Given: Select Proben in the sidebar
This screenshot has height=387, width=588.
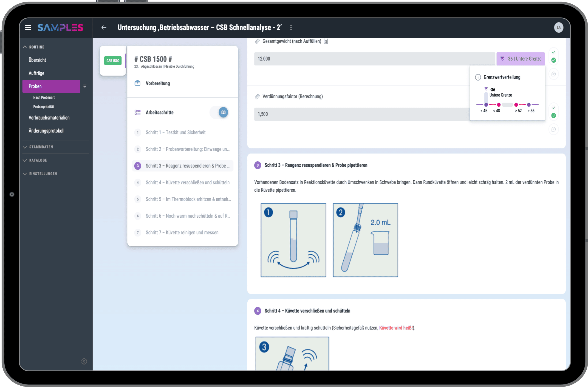Looking at the screenshot, I should point(51,86).
